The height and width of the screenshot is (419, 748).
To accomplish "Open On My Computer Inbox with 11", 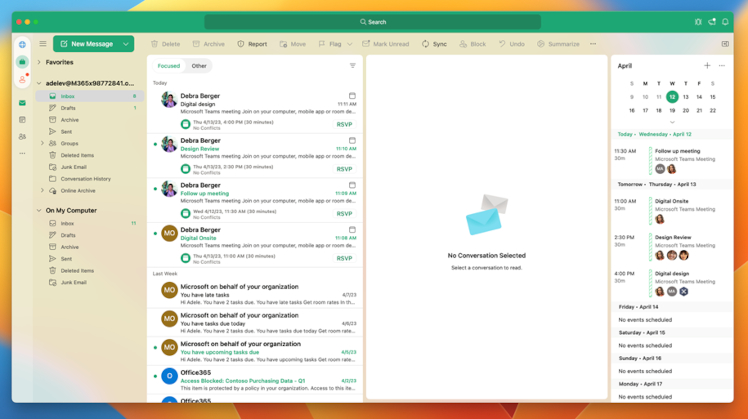I will (x=89, y=223).
